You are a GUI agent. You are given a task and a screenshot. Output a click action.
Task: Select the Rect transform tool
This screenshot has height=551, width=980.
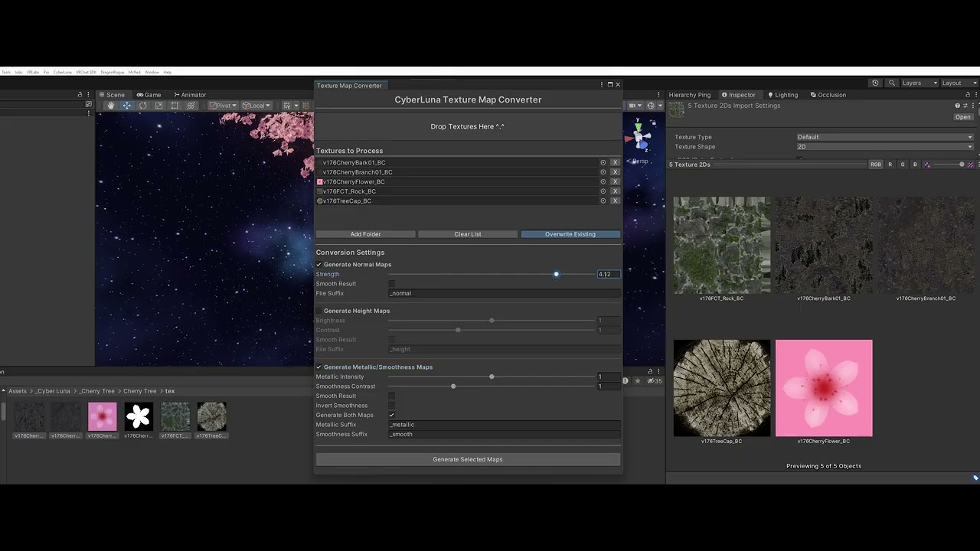tap(175, 106)
